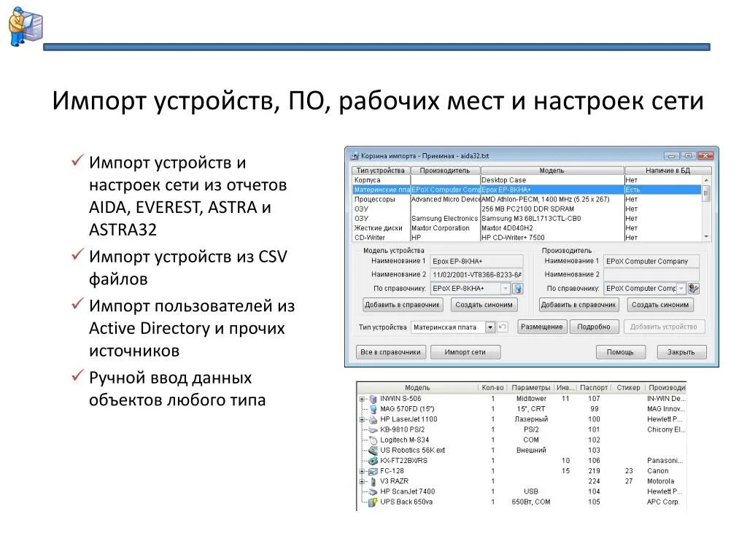747x560 pixels.
Task: Click manufacturer Наименование 1 field EPoX Computer Company
Action: point(651,261)
